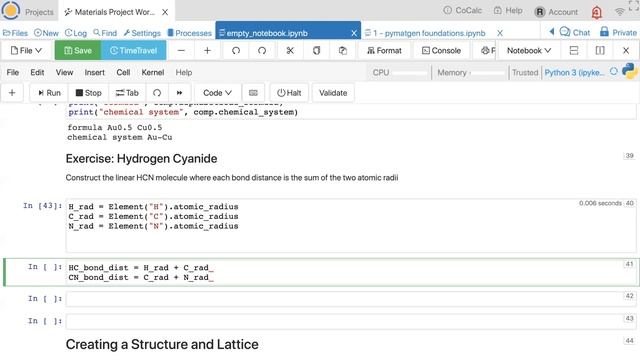The width and height of the screenshot is (640, 360).
Task: Open the Account page
Action: (x=556, y=12)
